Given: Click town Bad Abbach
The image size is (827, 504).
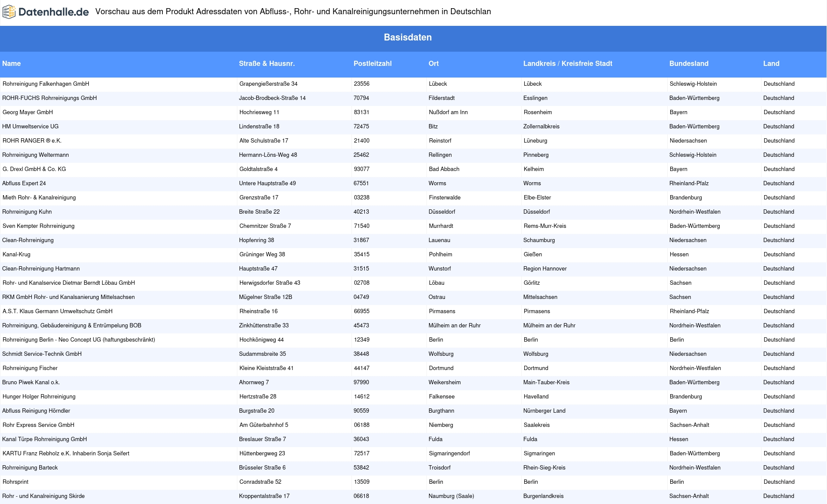Looking at the screenshot, I should (x=444, y=169).
